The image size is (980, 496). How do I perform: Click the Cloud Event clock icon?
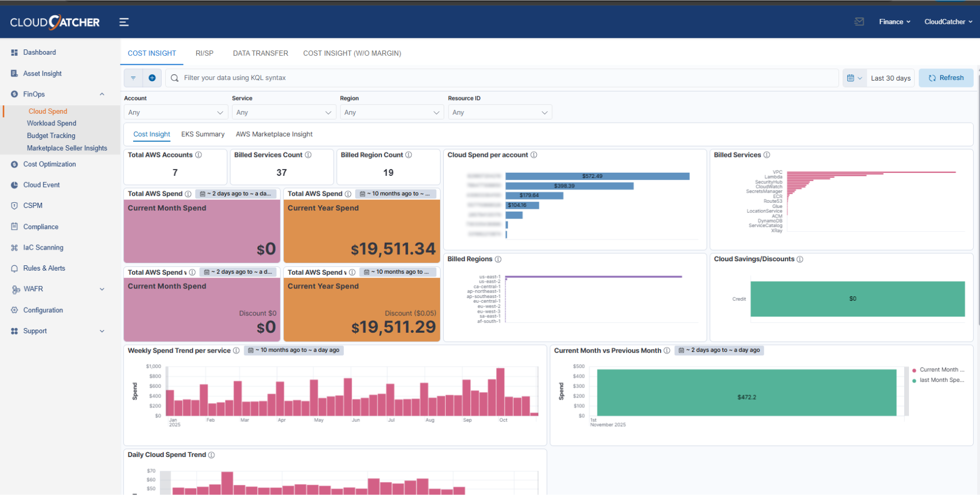pyautogui.click(x=14, y=185)
